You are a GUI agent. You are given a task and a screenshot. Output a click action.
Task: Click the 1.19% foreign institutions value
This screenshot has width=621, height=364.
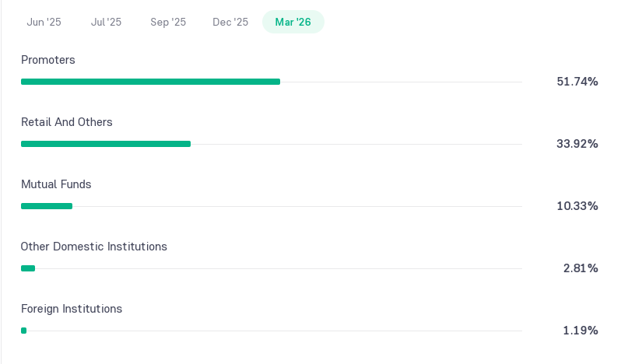point(581,331)
